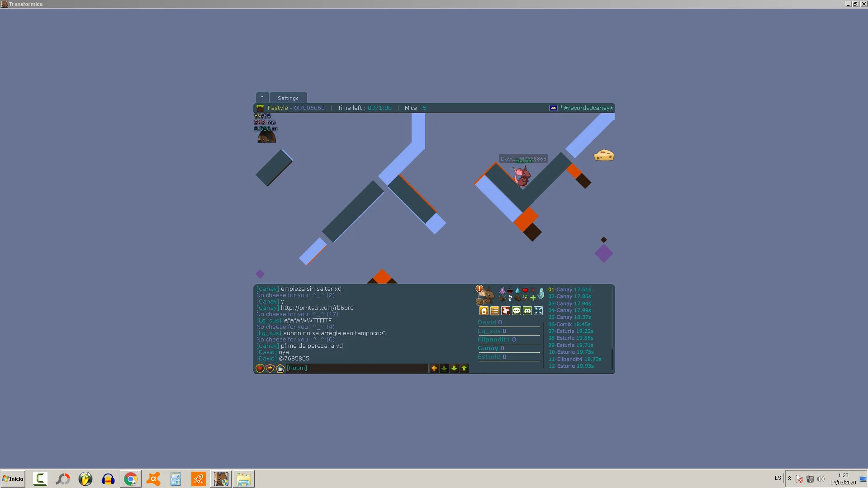Open the Settings tab
868x488 pixels.
point(288,98)
